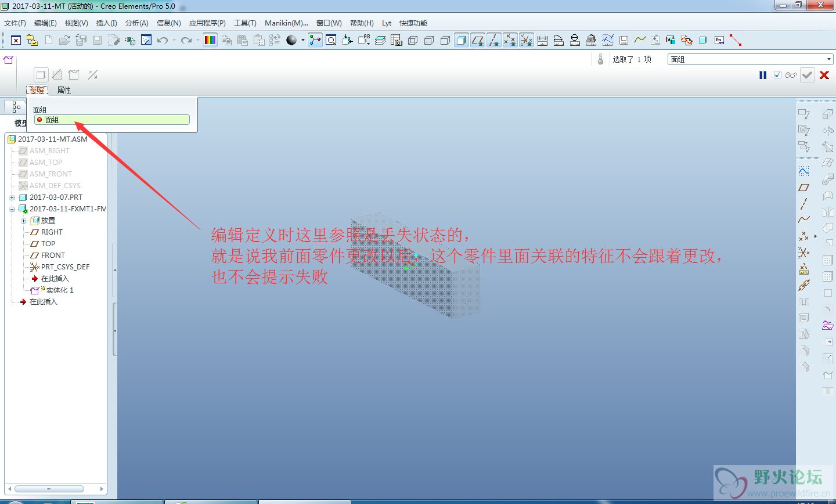Click the model tree show settings icon

pyautogui.click(x=16, y=107)
